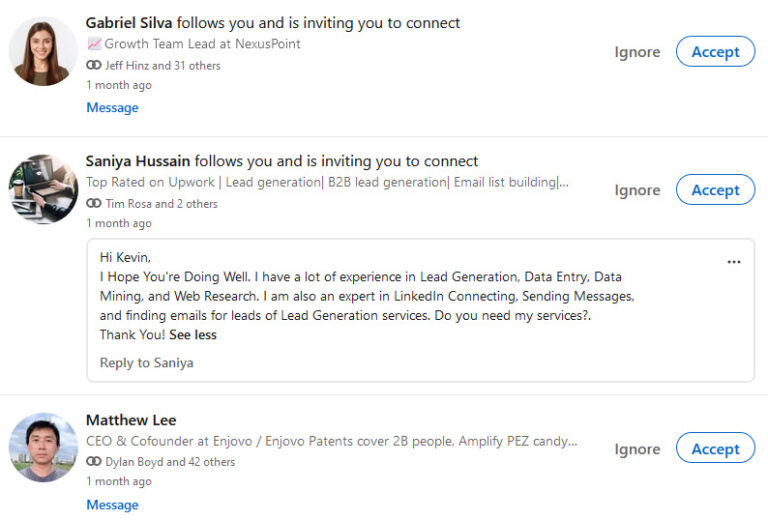768x520 pixels.
Task: Open Matthew Lee's profile photo
Action: [x=43, y=448]
